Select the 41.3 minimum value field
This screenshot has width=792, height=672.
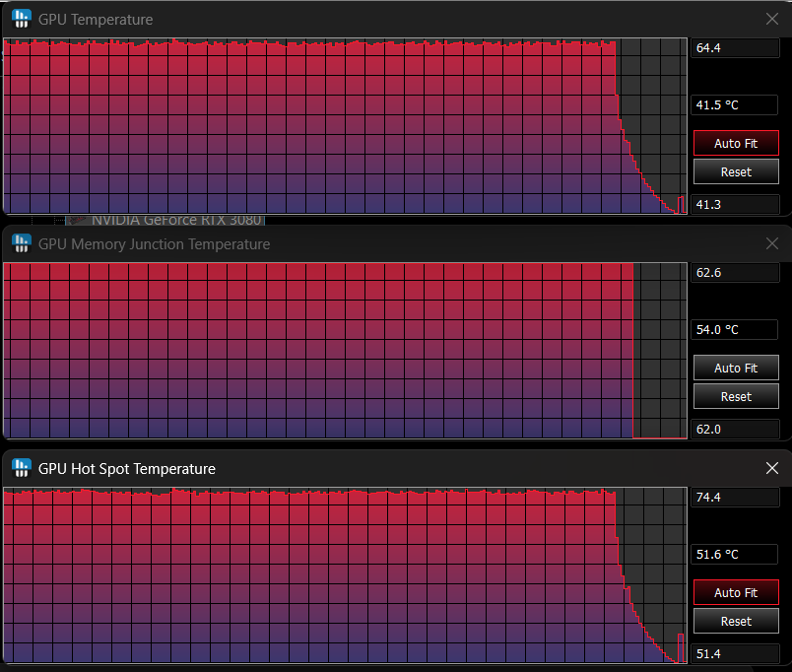click(x=735, y=204)
